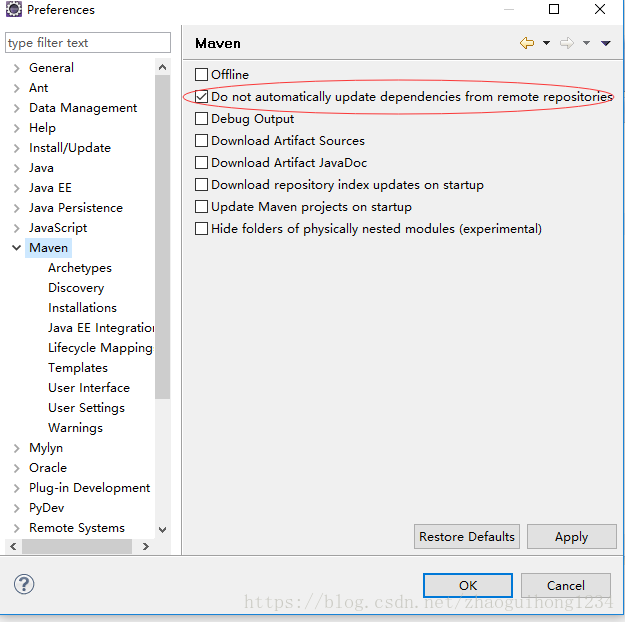Click the Cancel button
The height and width of the screenshot is (622, 625).
[566, 585]
